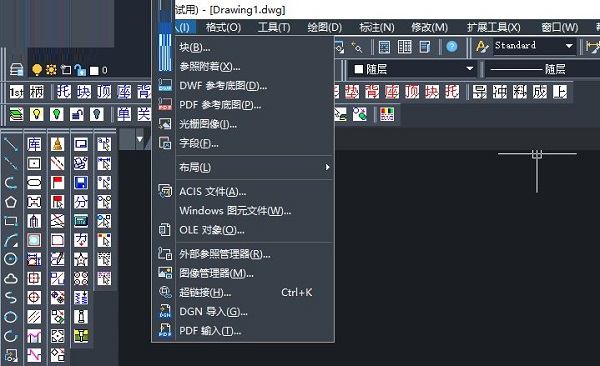Select the Rectangle drawing tool
Viewport: 600px width, 366px height.
[x=11, y=221]
